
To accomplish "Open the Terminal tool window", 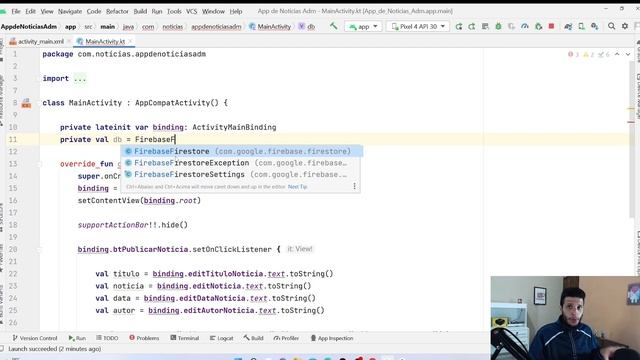I will [184, 338].
